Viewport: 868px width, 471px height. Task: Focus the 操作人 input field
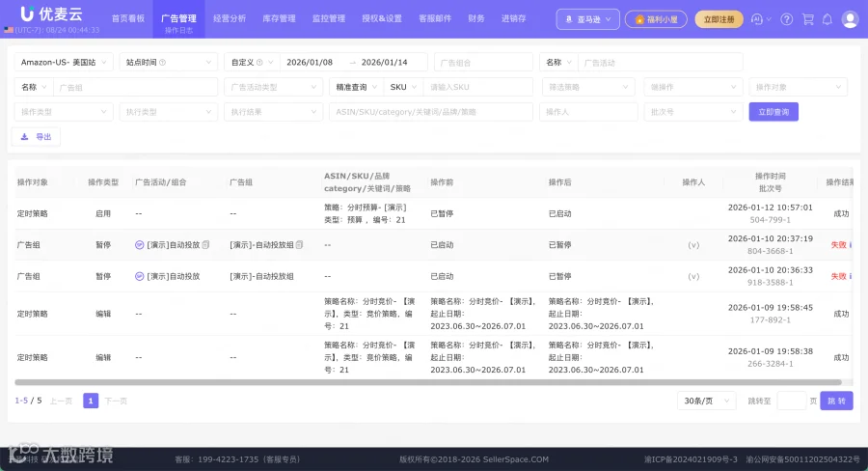click(x=588, y=112)
